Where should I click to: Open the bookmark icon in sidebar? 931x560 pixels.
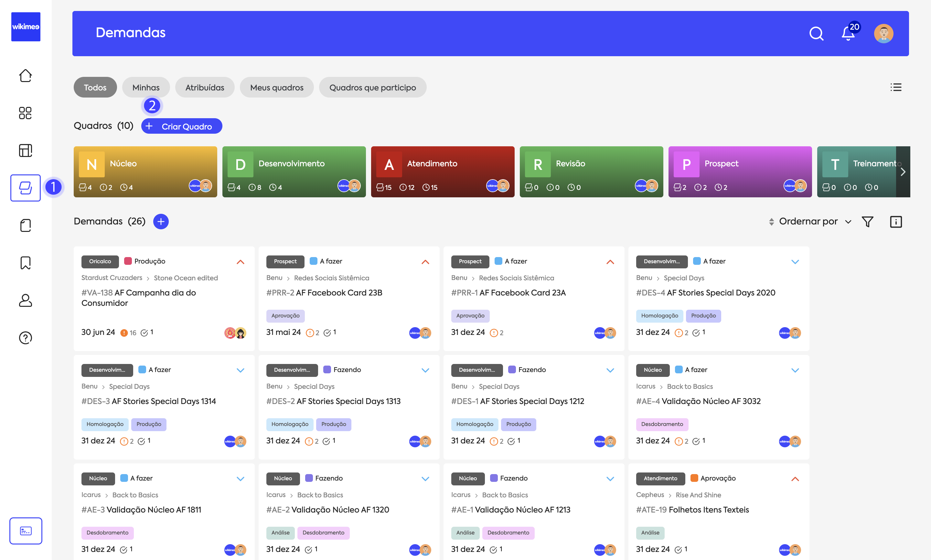[25, 263]
